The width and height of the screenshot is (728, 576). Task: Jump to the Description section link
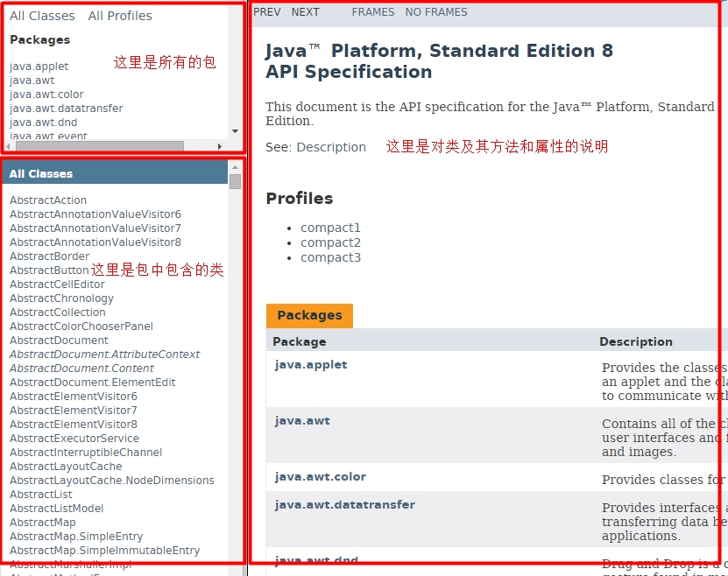click(331, 147)
